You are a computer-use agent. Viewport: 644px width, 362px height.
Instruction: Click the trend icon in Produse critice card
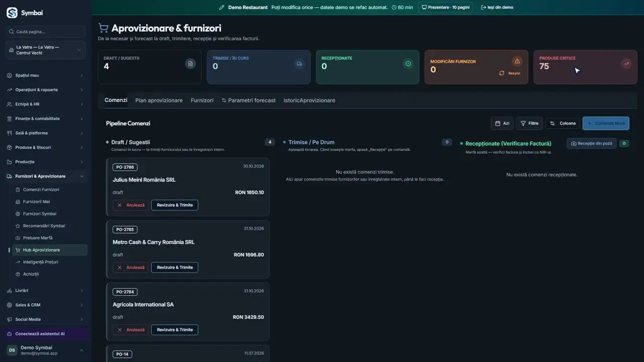tap(626, 64)
